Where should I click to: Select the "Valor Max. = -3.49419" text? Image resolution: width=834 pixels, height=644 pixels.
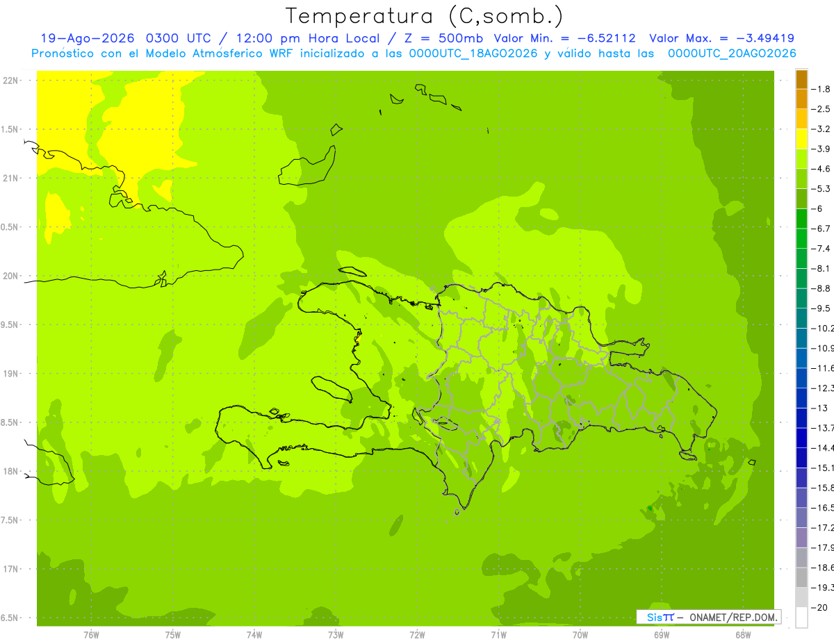(x=721, y=38)
